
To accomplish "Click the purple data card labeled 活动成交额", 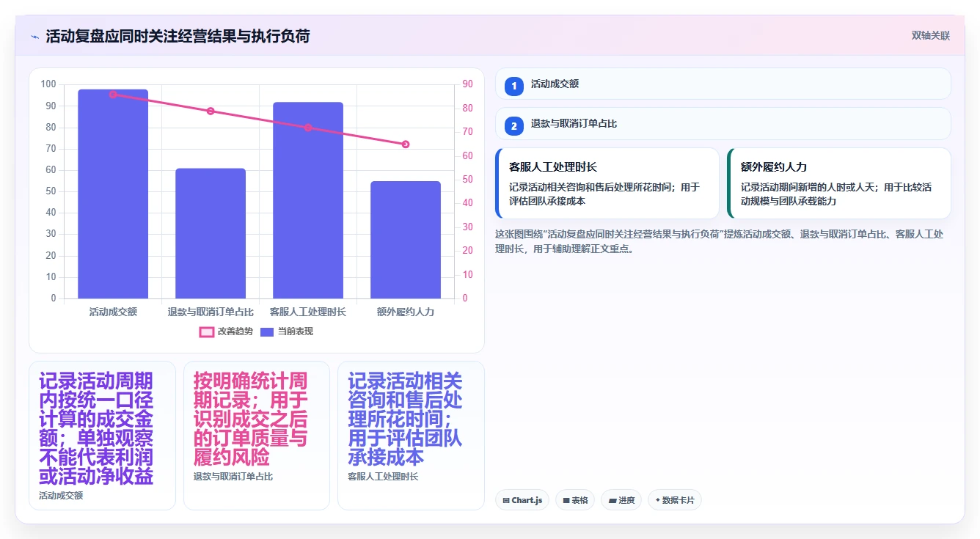I will 102,435.
